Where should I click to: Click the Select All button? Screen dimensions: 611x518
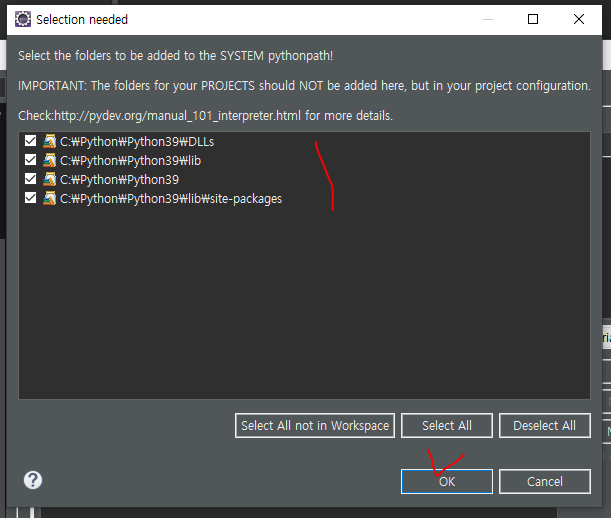click(447, 426)
